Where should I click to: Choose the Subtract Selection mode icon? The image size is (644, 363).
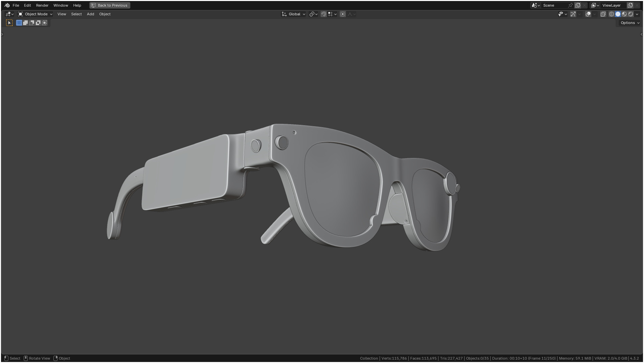point(32,23)
